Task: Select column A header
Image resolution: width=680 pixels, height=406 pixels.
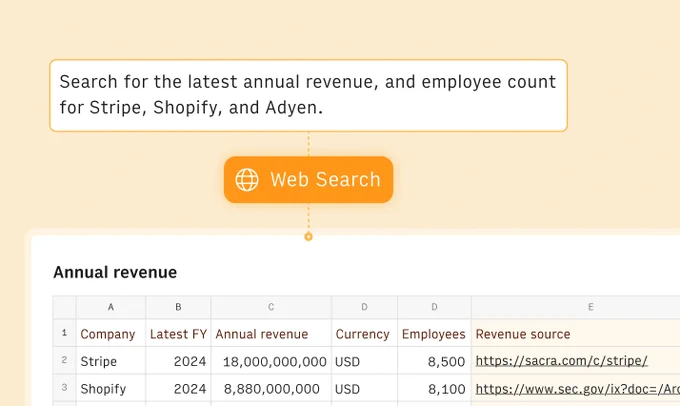Action: click(x=111, y=307)
